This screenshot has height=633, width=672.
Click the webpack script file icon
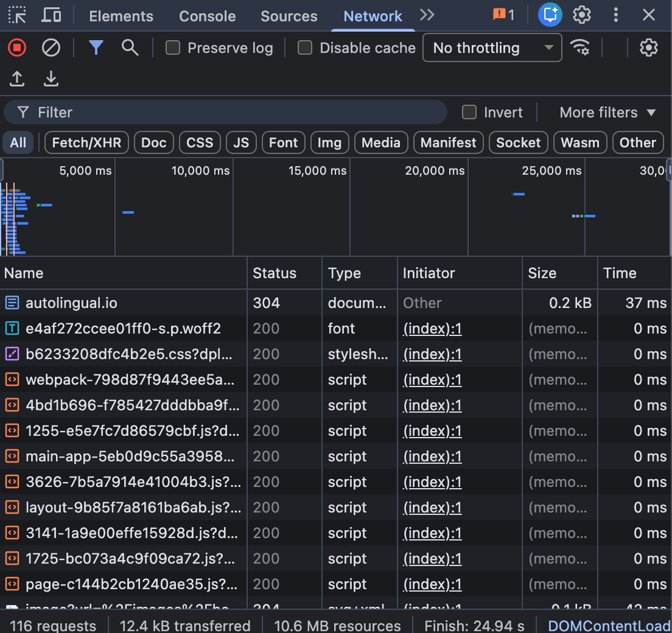point(12,380)
